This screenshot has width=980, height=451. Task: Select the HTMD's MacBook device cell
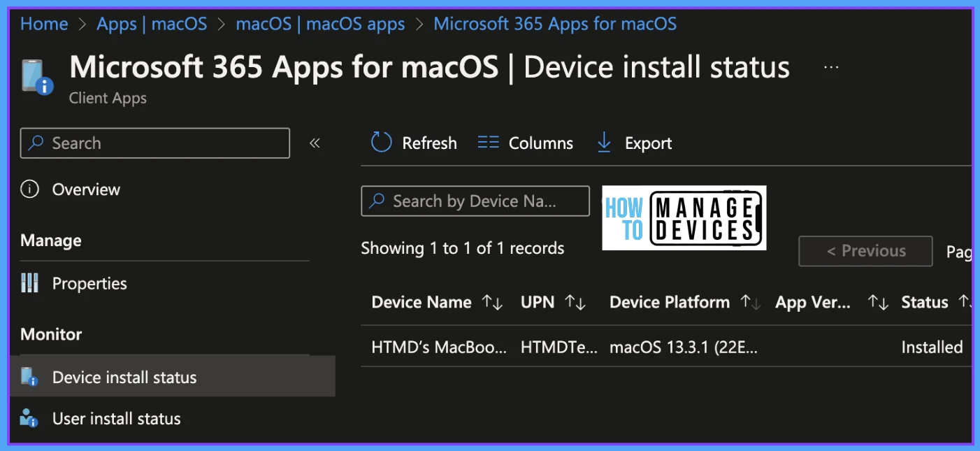[439, 347]
